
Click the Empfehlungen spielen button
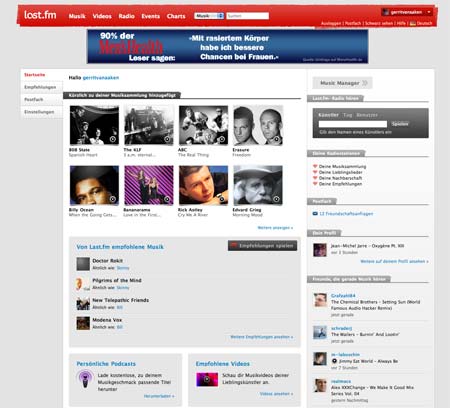(x=263, y=246)
